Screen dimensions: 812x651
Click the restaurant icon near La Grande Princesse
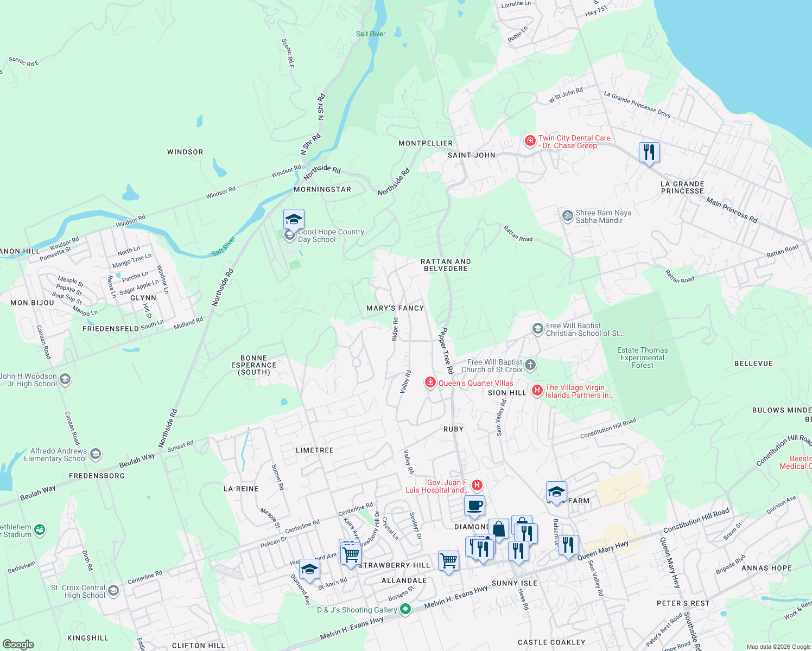[649, 151]
